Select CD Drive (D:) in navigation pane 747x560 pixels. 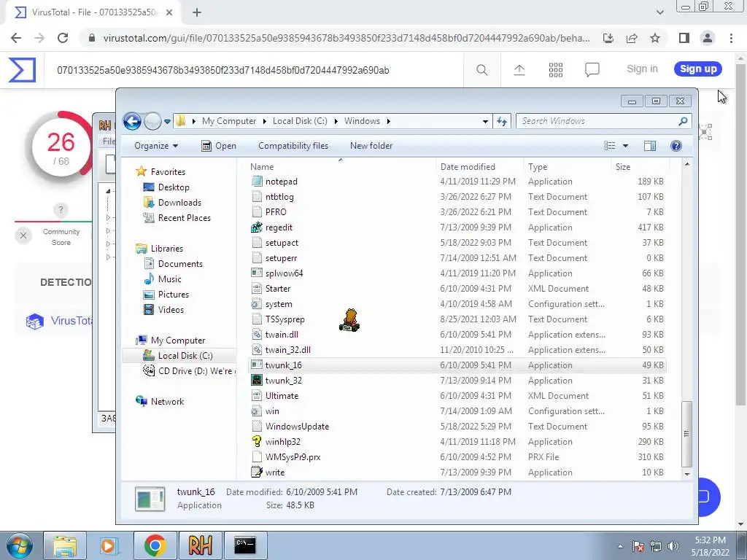tap(189, 371)
